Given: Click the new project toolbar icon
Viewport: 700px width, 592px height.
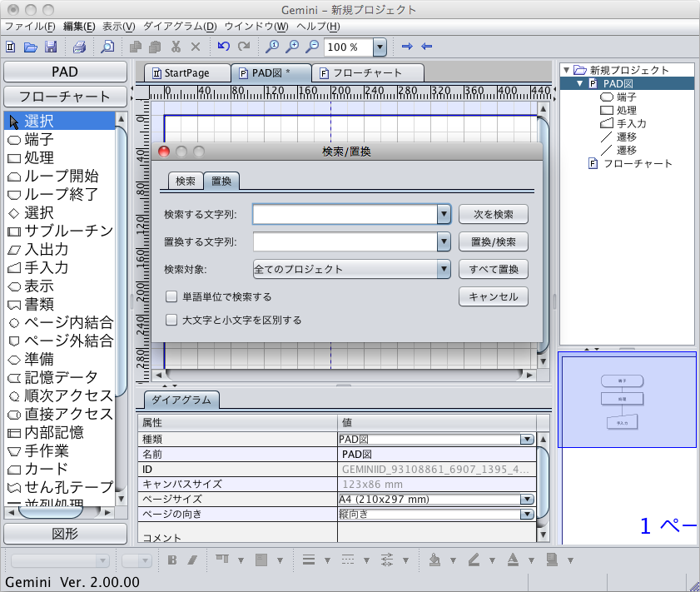Looking at the screenshot, I should click(10, 47).
